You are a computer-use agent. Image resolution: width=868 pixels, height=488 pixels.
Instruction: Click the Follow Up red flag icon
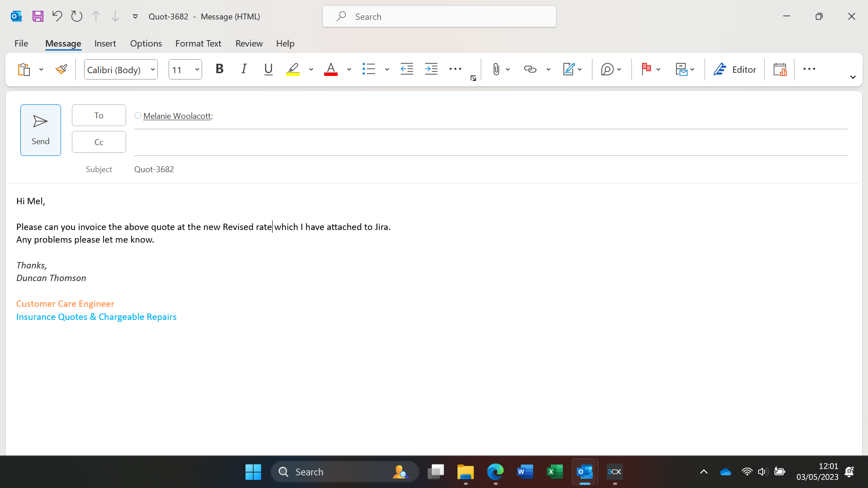point(646,69)
